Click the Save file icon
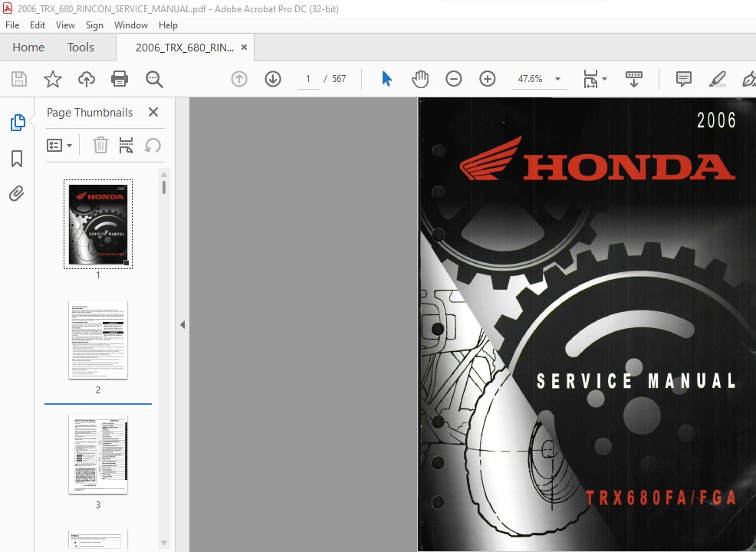Viewport: 756px width, 552px height. [x=19, y=78]
